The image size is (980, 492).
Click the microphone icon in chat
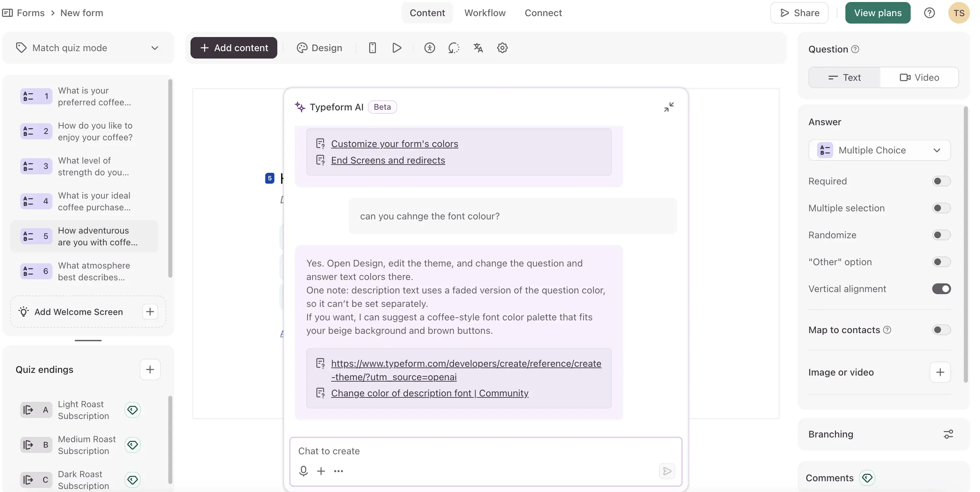(x=303, y=471)
